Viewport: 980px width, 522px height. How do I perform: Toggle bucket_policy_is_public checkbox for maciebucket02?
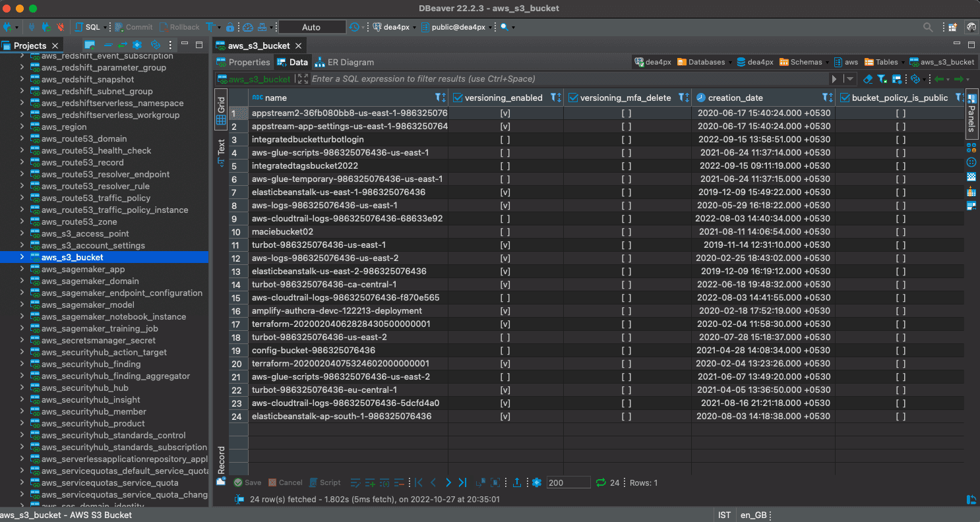(x=900, y=231)
